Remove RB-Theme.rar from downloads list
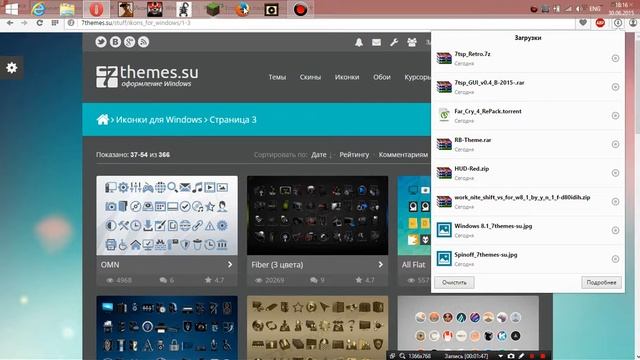Viewport: 640px width, 360px height. 616,144
